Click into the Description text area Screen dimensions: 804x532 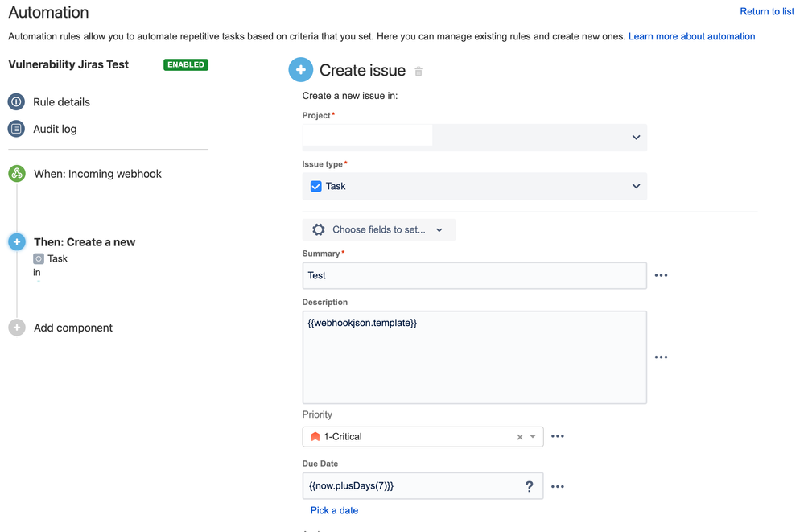474,357
